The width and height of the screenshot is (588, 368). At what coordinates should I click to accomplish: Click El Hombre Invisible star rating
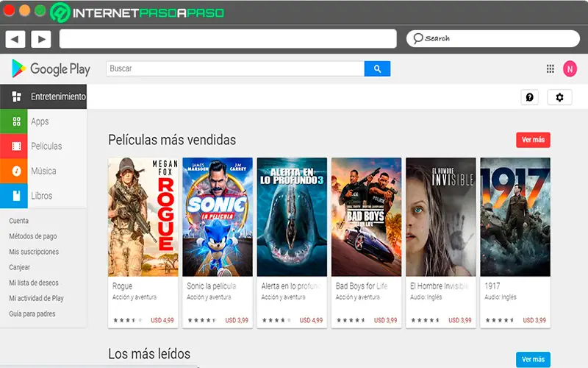pos(426,320)
